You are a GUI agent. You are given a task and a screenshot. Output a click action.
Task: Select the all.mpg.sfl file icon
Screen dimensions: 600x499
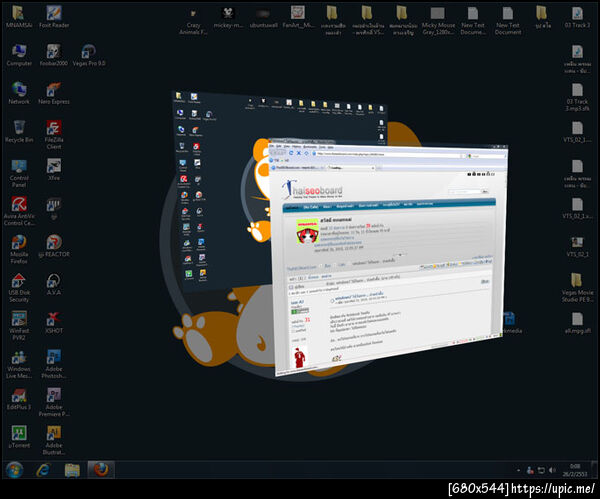(577, 323)
